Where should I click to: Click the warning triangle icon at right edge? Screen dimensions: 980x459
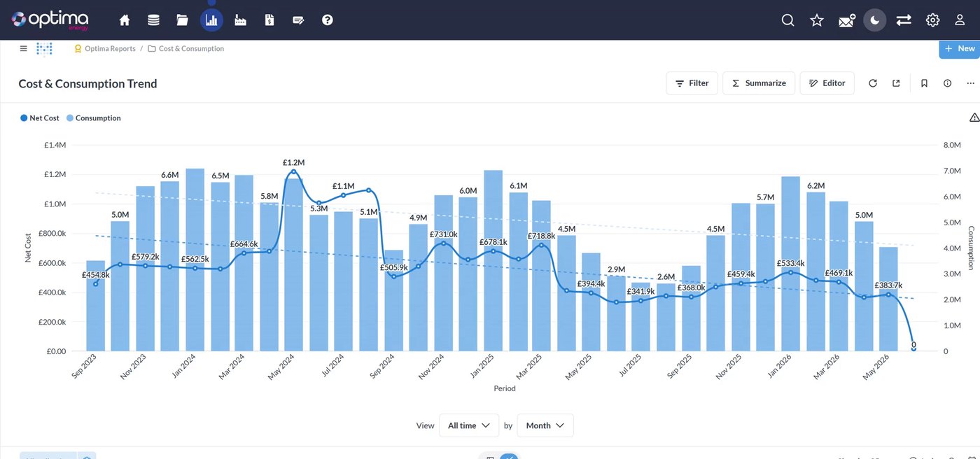[974, 118]
